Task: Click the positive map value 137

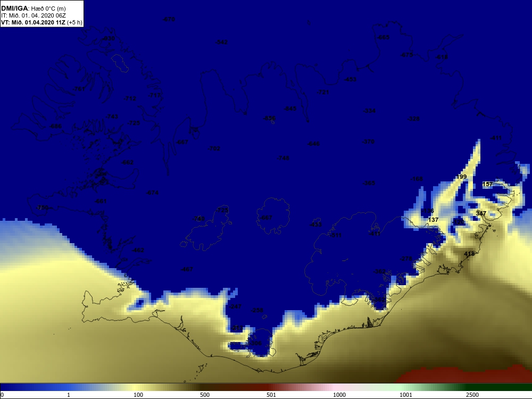Action: [x=433, y=220]
